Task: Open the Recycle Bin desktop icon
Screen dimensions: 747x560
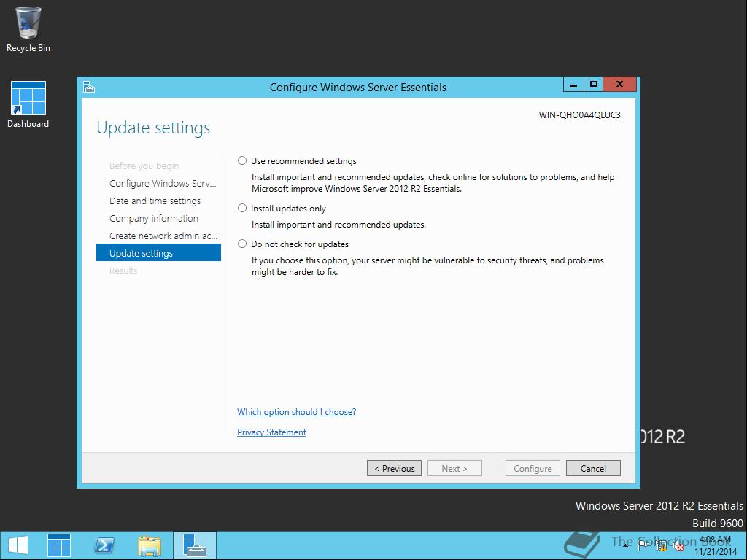Action: 28,29
